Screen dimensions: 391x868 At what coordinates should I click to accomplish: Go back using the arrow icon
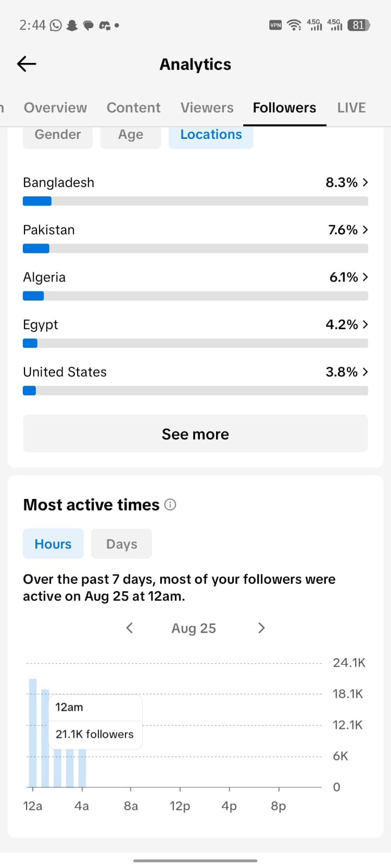click(x=27, y=64)
